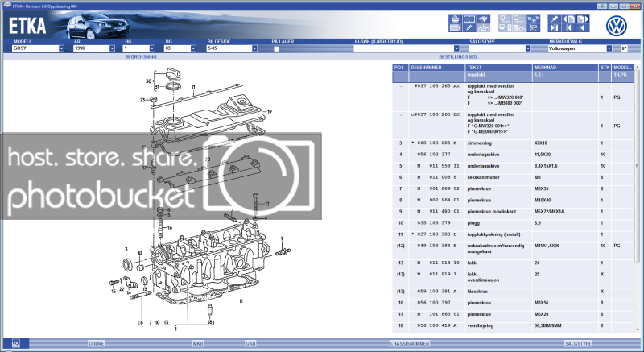The image size is (644, 352).
Task: Toggle the På Lager checkbox
Action: [x=276, y=48]
